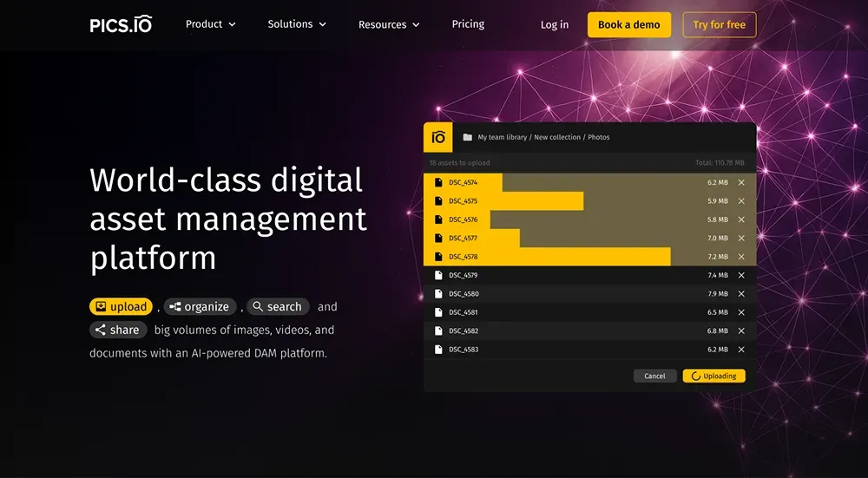Click the file icon for DSC_4583

[x=438, y=349]
